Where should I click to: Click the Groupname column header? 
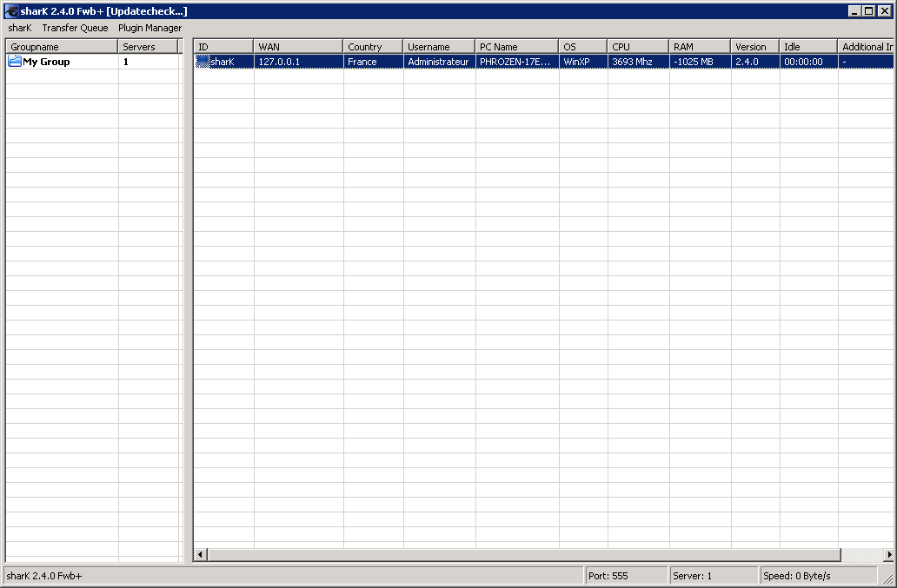62,47
